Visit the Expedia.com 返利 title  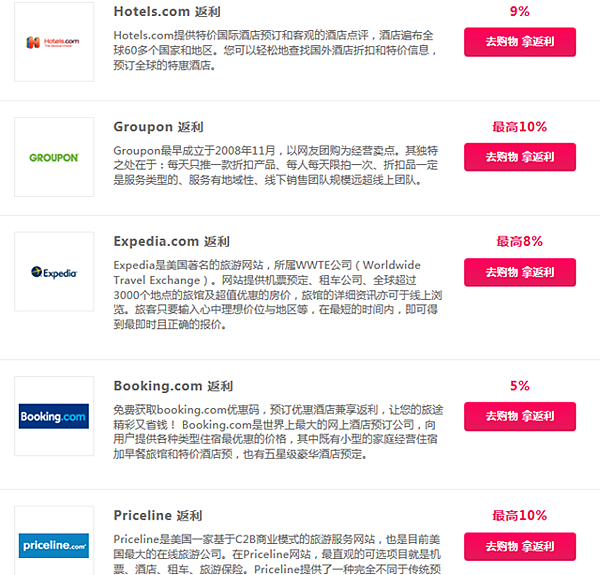[171, 242]
